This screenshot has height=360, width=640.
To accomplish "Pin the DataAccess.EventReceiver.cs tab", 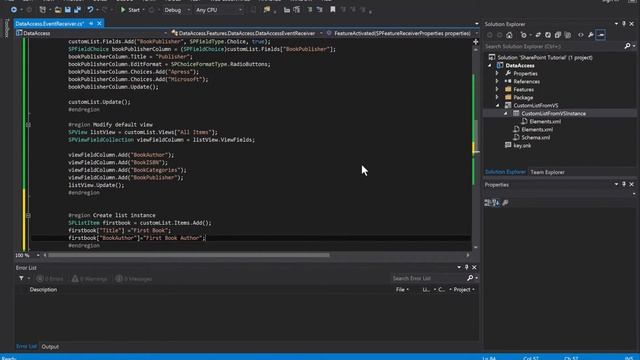I will (91, 24).
